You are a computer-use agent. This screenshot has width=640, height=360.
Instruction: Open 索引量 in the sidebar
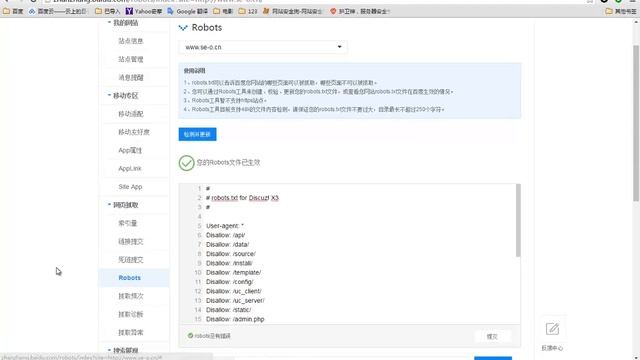127,223
